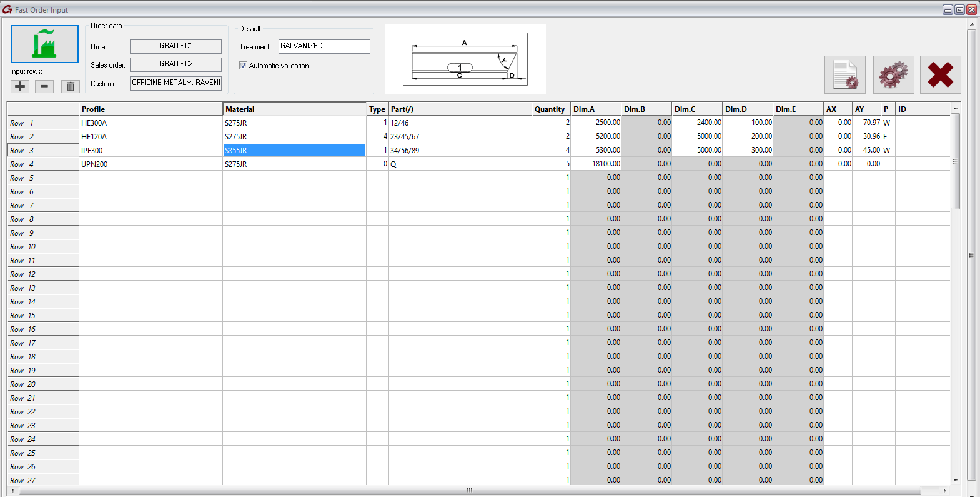980x497 pixels.
Task: Click the S275JR material cell in Row 4
Action: click(x=294, y=164)
